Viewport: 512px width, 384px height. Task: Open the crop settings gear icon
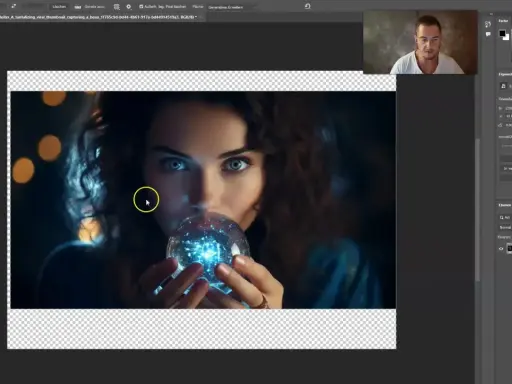(x=129, y=7)
